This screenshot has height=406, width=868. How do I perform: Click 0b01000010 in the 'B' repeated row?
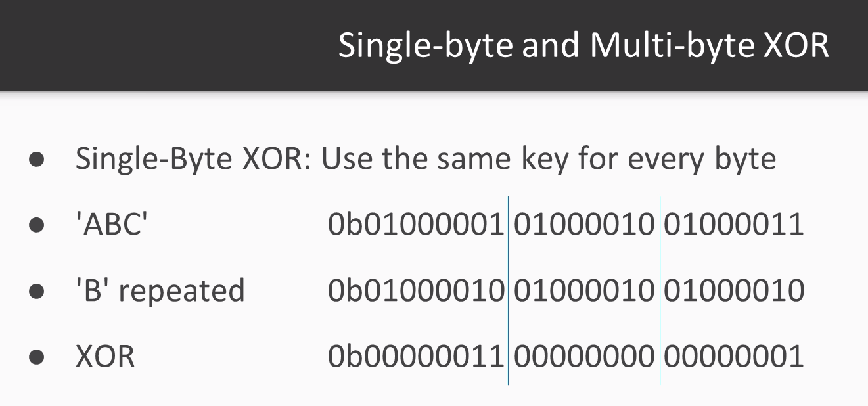click(416, 290)
